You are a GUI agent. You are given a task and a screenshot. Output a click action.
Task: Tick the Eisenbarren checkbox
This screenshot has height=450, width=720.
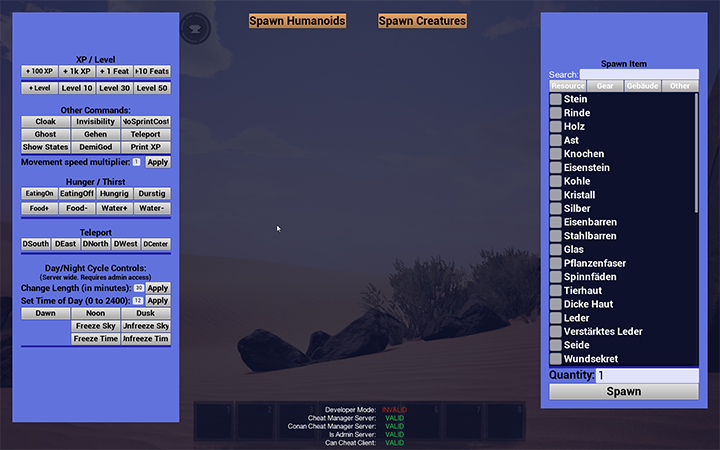[x=556, y=222]
